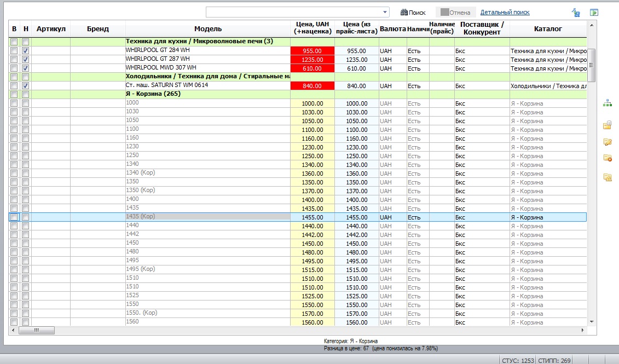Click the horizontal scrollbar right arrow
The height and width of the screenshot is (364, 619).
pyautogui.click(x=583, y=330)
